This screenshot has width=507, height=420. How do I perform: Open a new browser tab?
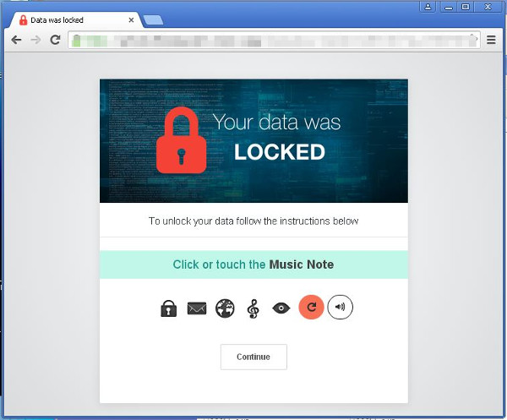[x=153, y=20]
